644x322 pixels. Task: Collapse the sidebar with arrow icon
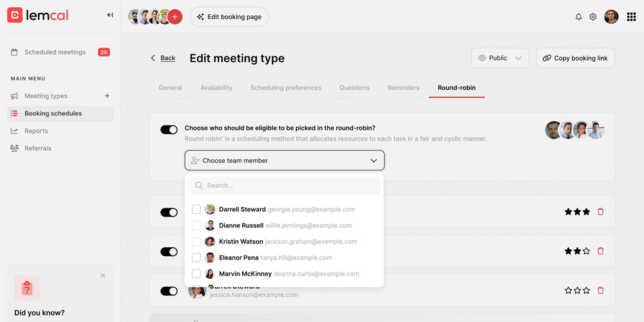tap(110, 15)
